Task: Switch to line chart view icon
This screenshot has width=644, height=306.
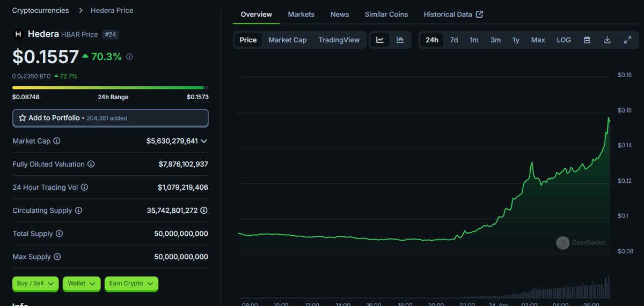Action: point(380,40)
